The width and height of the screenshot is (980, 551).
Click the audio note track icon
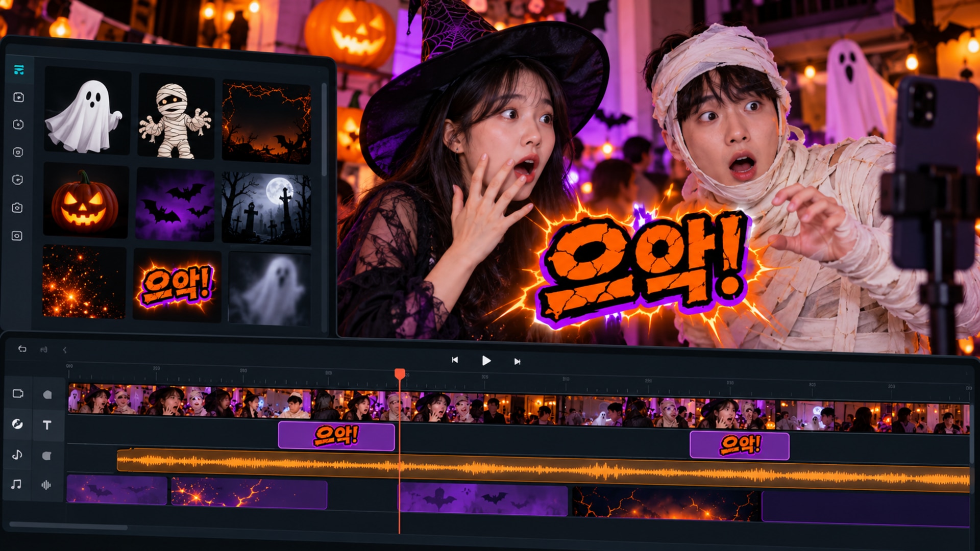17,455
